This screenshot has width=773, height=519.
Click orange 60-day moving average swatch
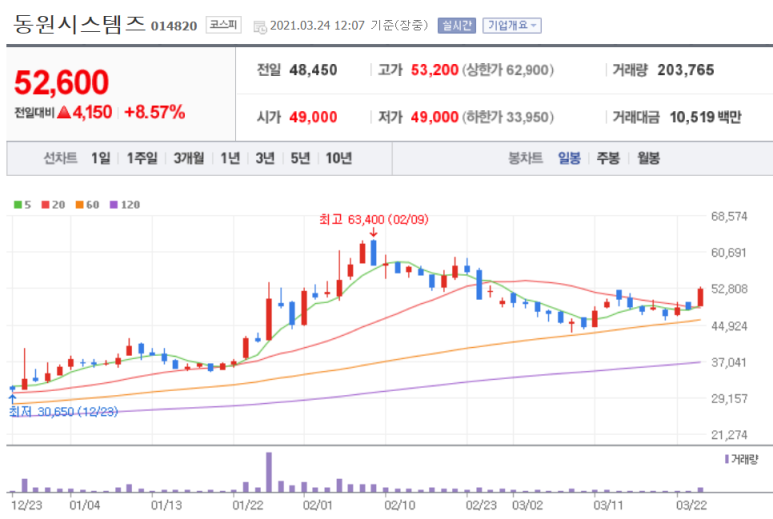79,205
